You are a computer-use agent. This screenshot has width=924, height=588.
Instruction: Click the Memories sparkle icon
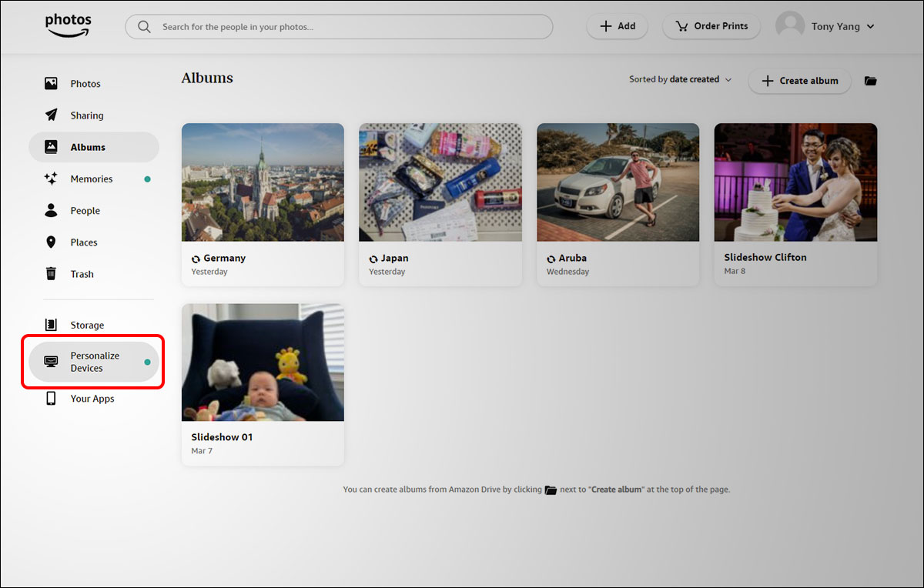pos(51,179)
